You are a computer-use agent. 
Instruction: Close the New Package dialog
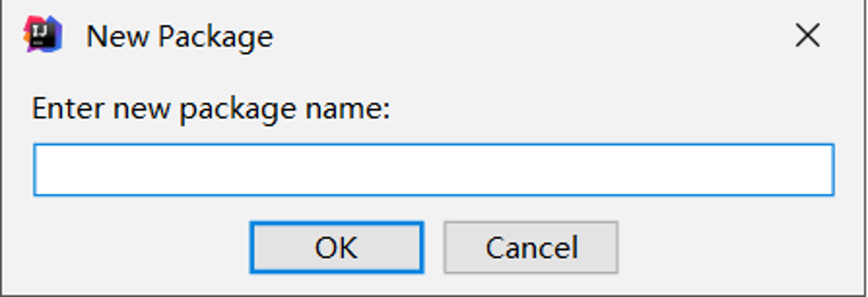[x=807, y=36]
